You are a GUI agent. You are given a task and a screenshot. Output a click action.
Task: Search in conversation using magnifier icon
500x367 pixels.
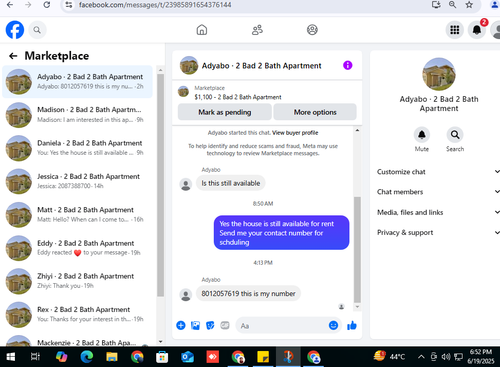tap(455, 135)
